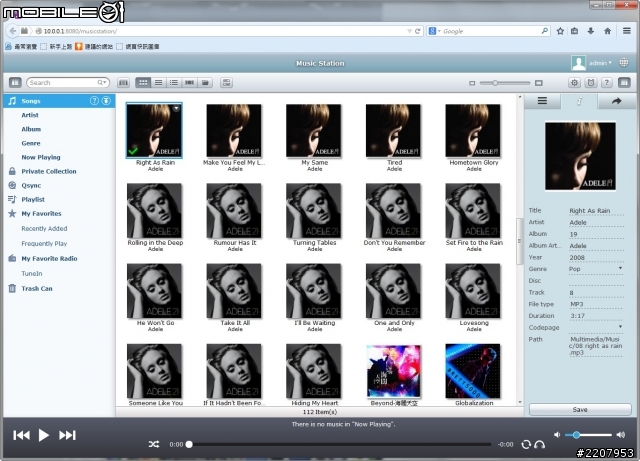Image resolution: width=640 pixels, height=461 pixels.
Task: Adjust the volume slider
Action: 589,435
